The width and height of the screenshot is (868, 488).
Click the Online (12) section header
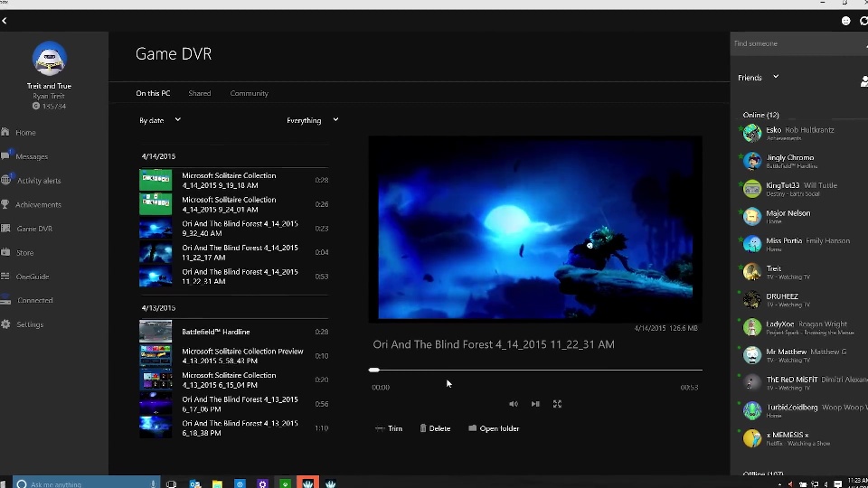point(760,115)
